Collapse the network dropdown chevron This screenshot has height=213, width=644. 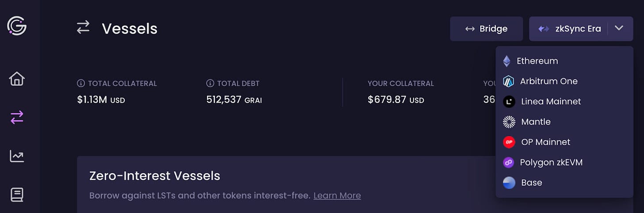[619, 29]
